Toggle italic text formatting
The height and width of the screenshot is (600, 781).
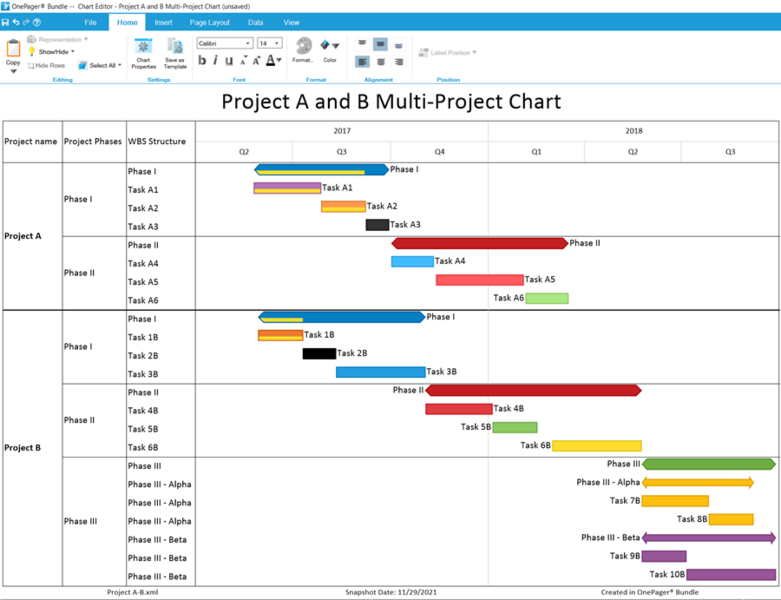pos(215,60)
